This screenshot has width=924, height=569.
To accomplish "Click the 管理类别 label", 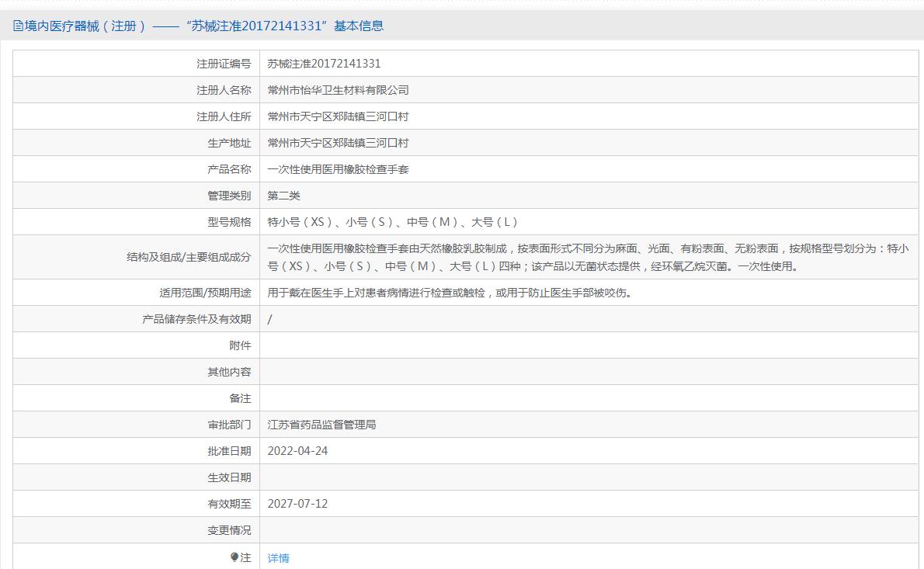I will tap(229, 196).
